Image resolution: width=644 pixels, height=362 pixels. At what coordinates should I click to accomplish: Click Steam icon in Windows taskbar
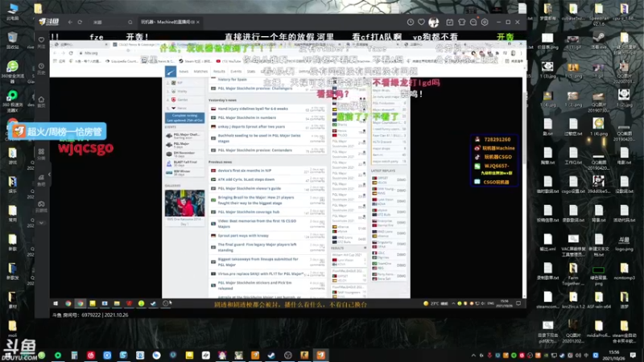[x=271, y=356]
